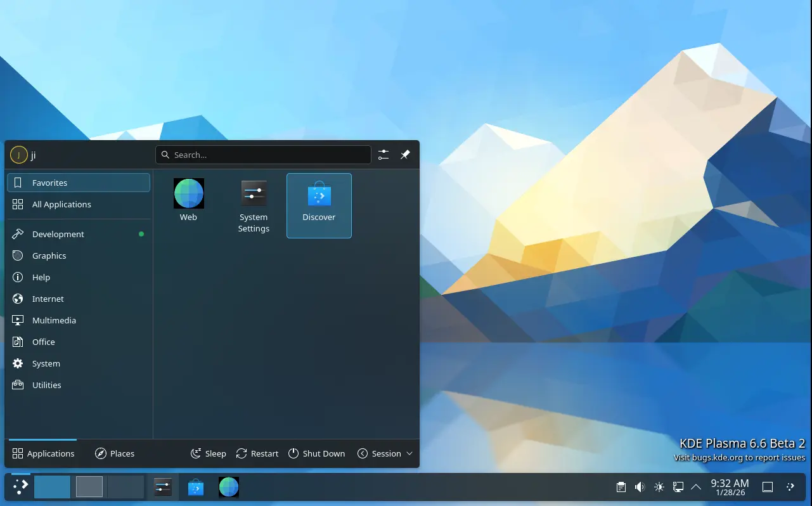
Task: Show hidden system tray icons arrow
Action: click(696, 487)
